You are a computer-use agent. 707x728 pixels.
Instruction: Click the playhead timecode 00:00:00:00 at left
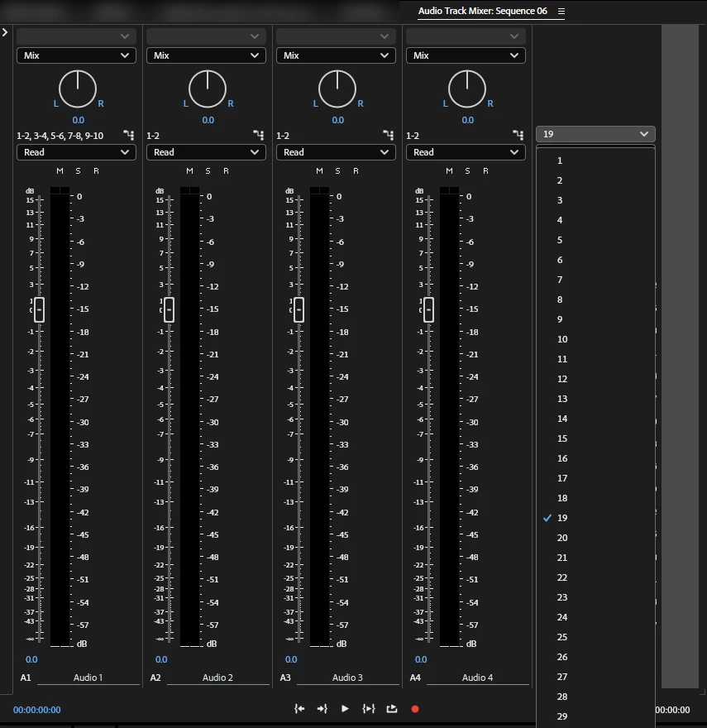[x=37, y=710]
